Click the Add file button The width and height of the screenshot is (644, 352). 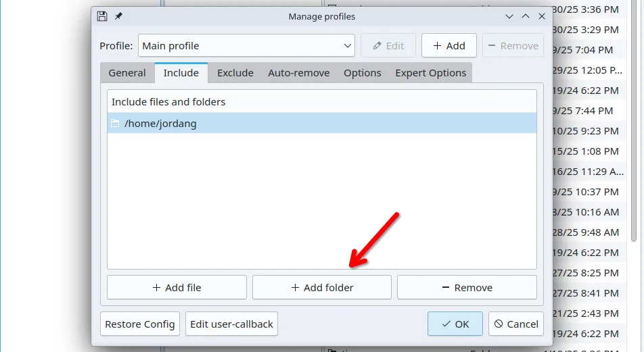coord(177,287)
